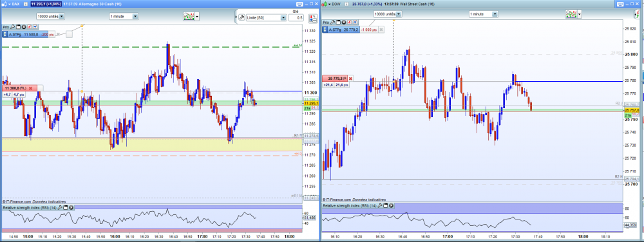Image resolution: width=644 pixels, height=242 pixels.
Task: Open DAX indicators and trading systems
Action: (189, 16)
